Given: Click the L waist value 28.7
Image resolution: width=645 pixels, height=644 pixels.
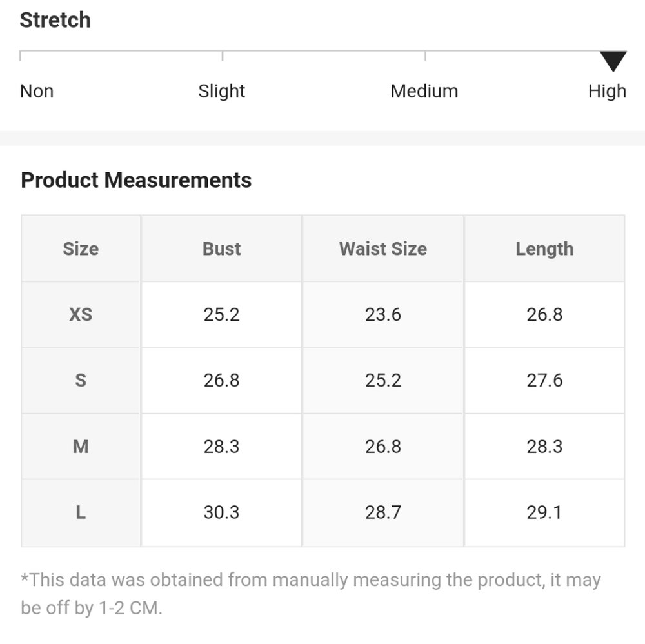Looking at the screenshot, I should click(x=383, y=512).
